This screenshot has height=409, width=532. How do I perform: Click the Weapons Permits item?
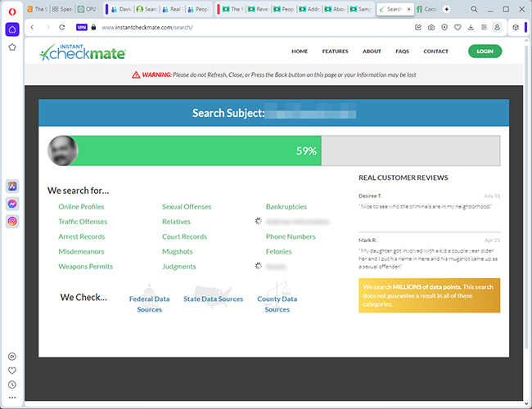pos(85,266)
